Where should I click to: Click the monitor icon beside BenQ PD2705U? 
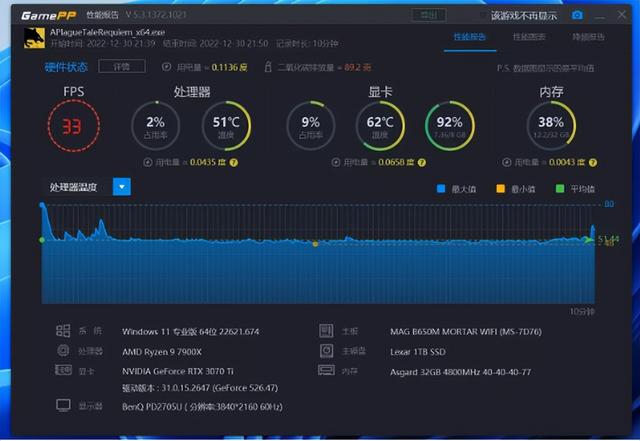coord(63,405)
